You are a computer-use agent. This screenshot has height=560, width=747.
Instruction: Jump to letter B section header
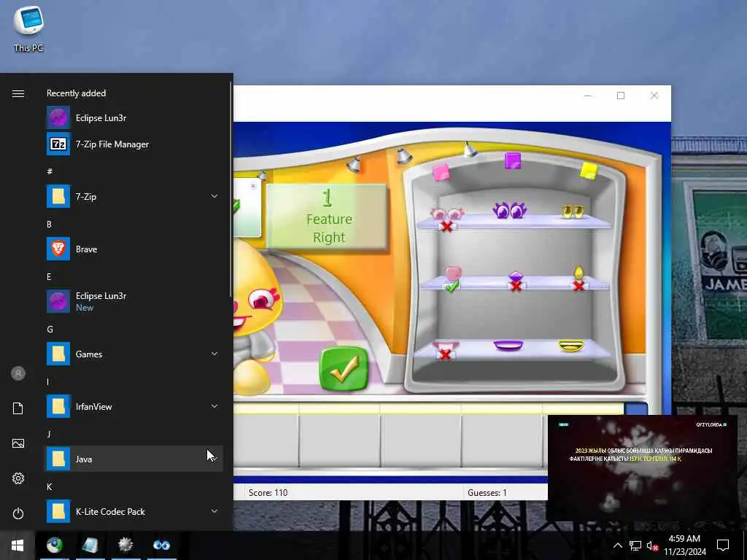49,224
